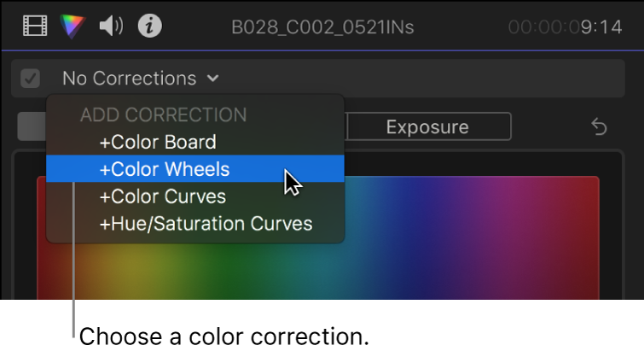Click the clip name B028_C002_0521INs

point(323,27)
